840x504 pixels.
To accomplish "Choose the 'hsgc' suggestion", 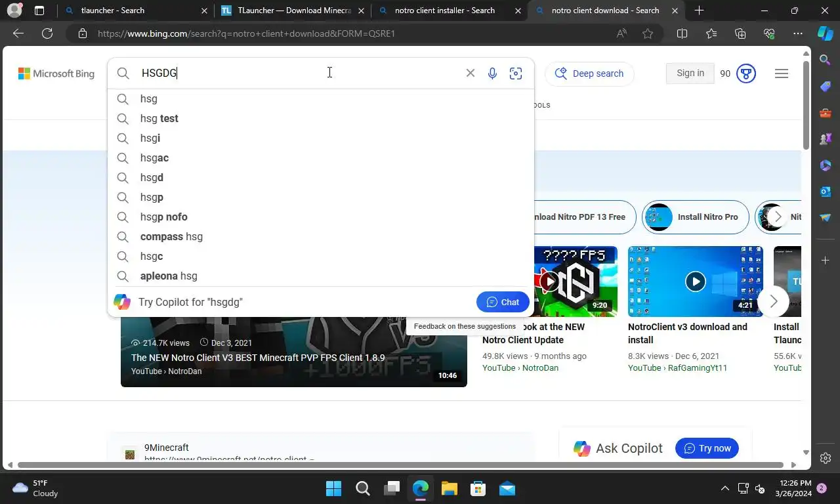I will [x=321, y=256].
